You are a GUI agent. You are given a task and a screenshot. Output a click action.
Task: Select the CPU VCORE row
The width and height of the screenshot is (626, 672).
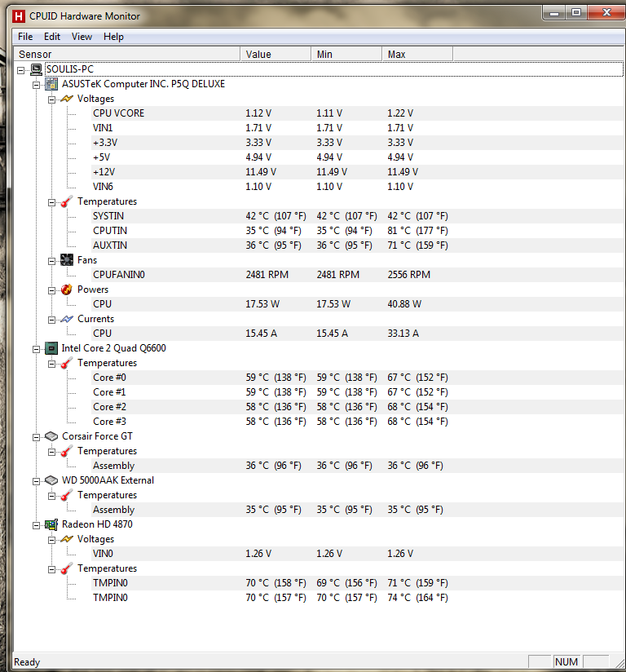[x=357, y=113]
